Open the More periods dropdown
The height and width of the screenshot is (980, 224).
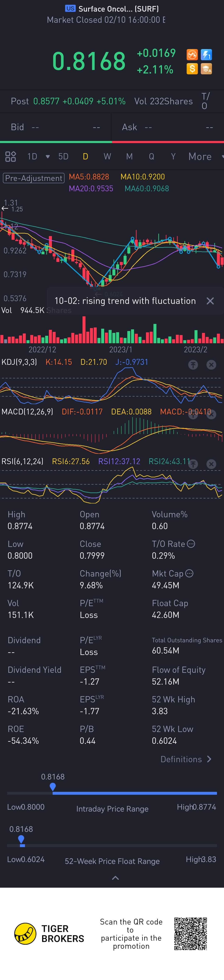200,156
